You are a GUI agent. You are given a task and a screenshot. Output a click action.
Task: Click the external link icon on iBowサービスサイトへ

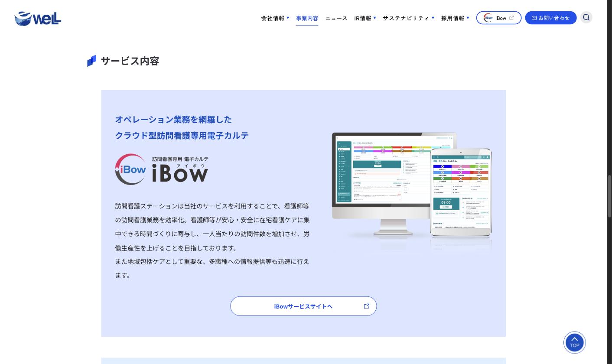pos(367,306)
